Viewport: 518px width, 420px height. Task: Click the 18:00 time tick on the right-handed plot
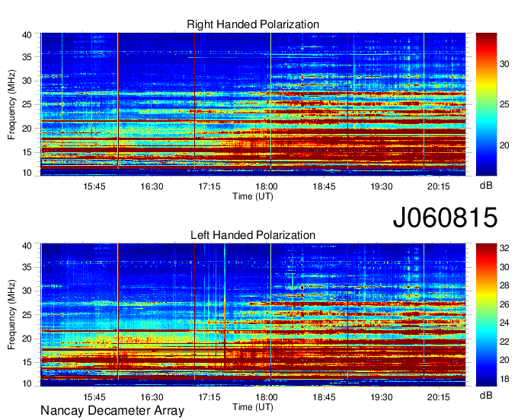[267, 186]
